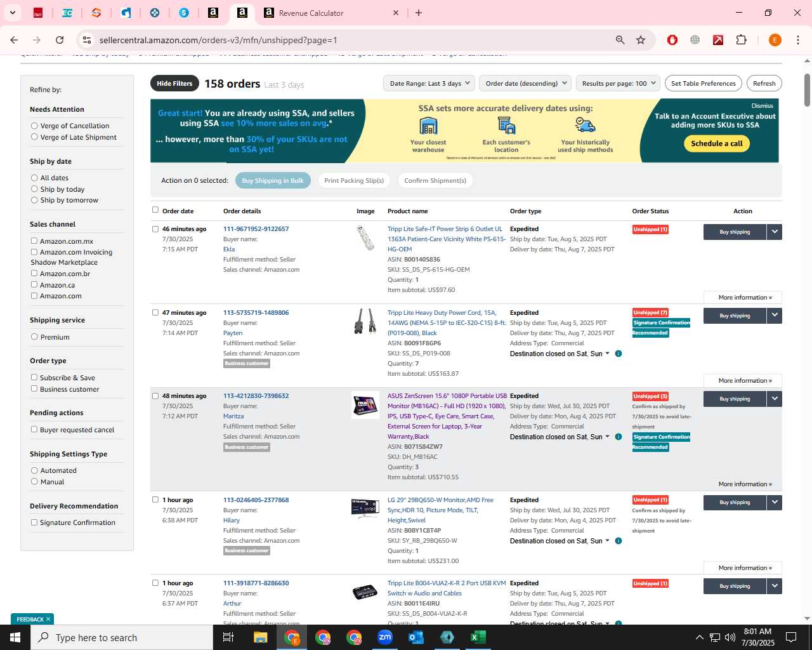Click Windows taskbar search box

point(122,637)
